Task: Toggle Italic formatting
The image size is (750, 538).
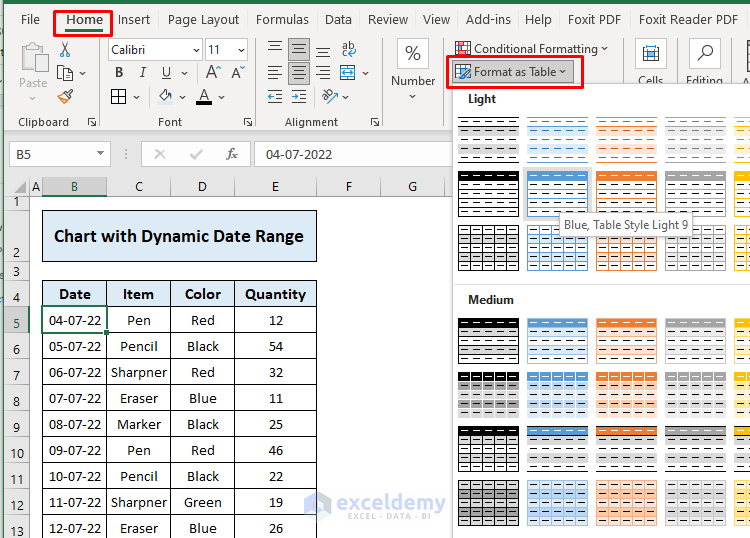Action: pyautogui.click(x=141, y=73)
